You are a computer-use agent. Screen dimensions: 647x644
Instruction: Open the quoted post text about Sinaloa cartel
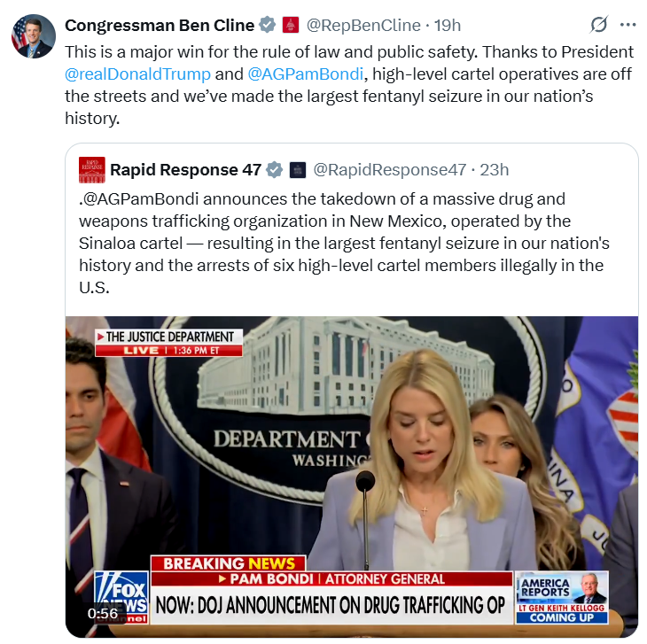[x=344, y=244]
